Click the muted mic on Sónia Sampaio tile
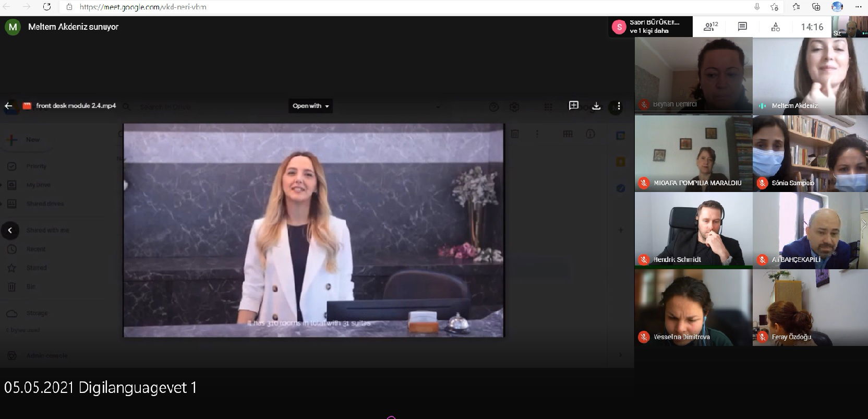Image resolution: width=868 pixels, height=419 pixels. pyautogui.click(x=762, y=183)
